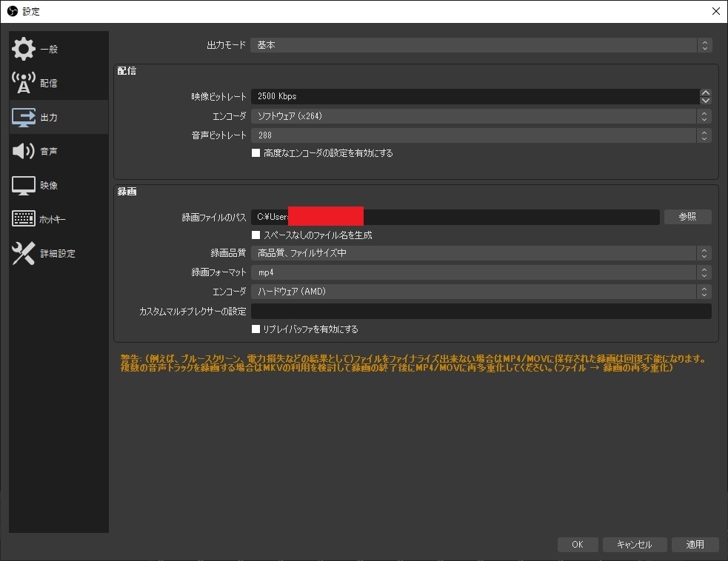Click the OK button

(x=578, y=544)
